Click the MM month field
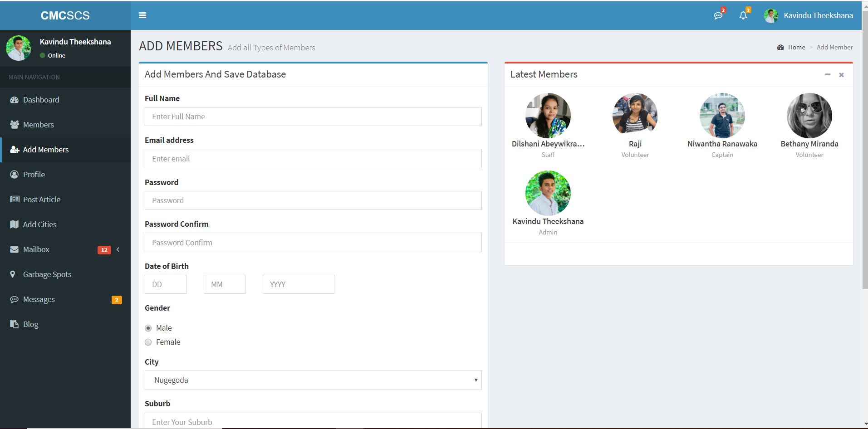Image resolution: width=868 pixels, height=429 pixels. 225,284
